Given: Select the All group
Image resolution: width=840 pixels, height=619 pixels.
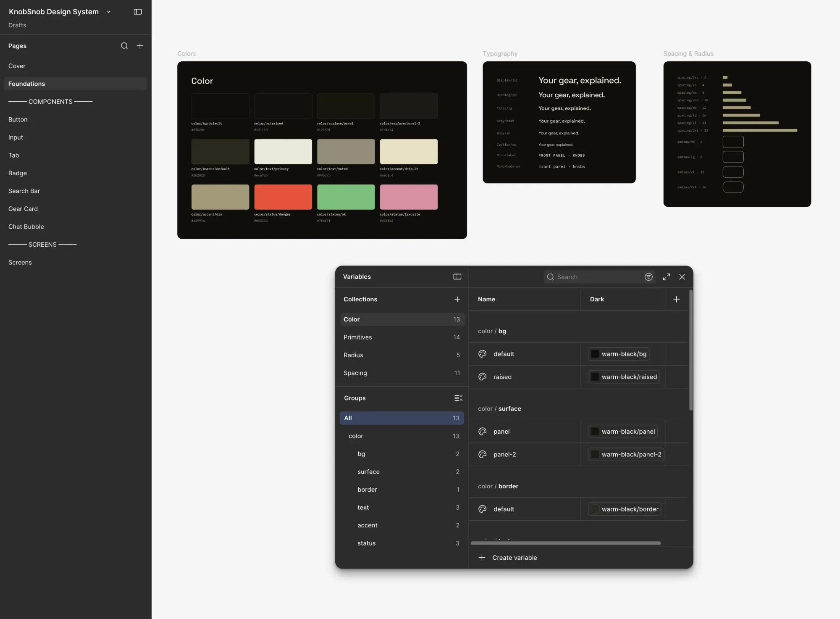Looking at the screenshot, I should 402,418.
